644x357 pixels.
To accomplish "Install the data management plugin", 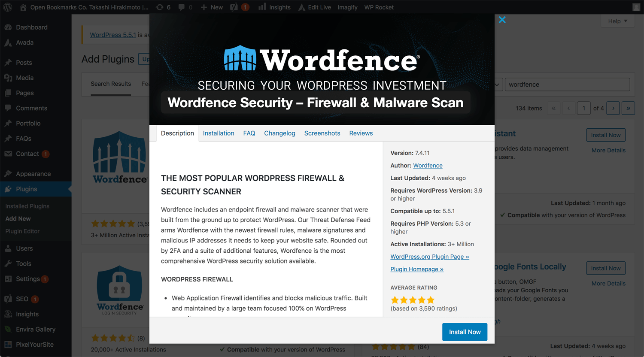I will (606, 135).
